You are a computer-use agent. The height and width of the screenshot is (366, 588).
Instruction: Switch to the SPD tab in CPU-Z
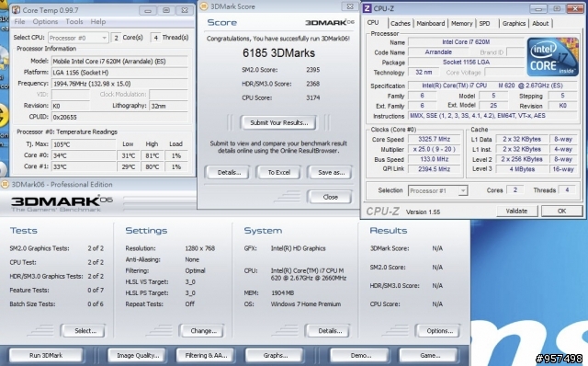[x=484, y=23]
